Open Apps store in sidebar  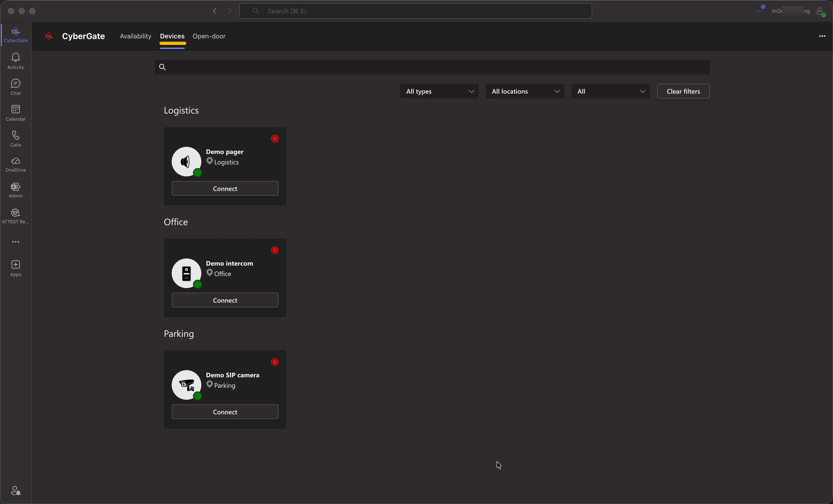16,269
